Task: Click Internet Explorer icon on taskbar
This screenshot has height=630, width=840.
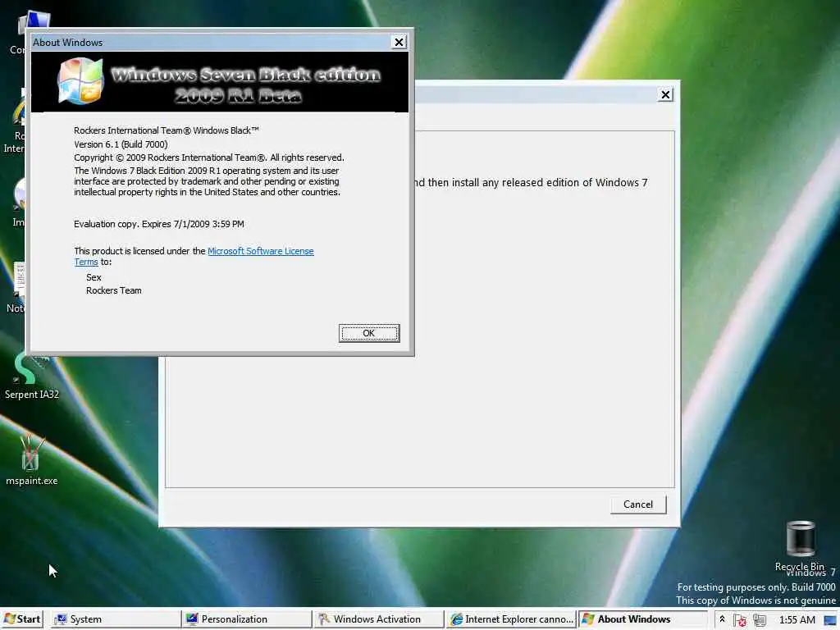Action: tap(456, 619)
